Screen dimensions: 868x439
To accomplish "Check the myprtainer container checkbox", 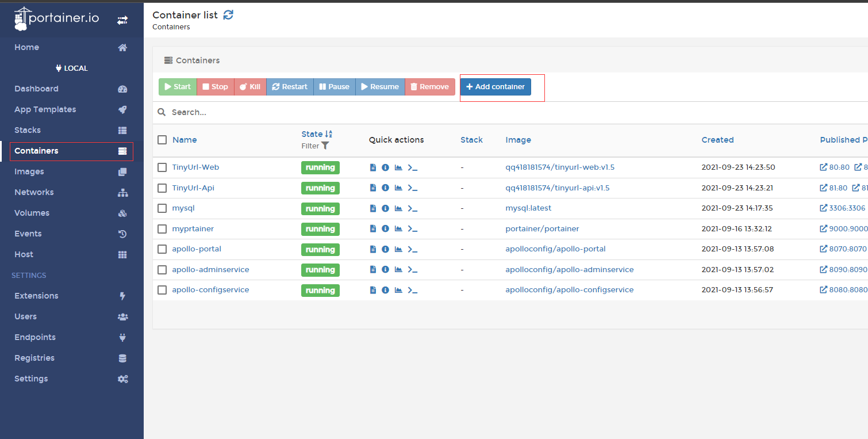I will (162, 229).
